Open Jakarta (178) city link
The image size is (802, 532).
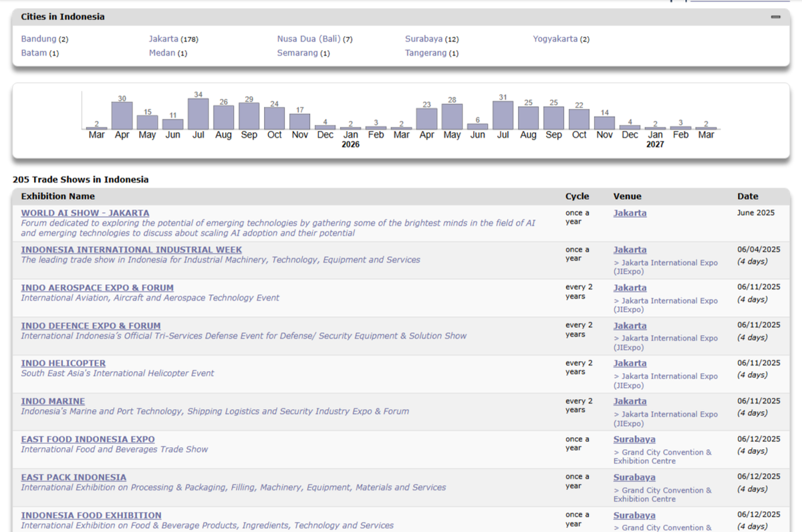tap(164, 39)
